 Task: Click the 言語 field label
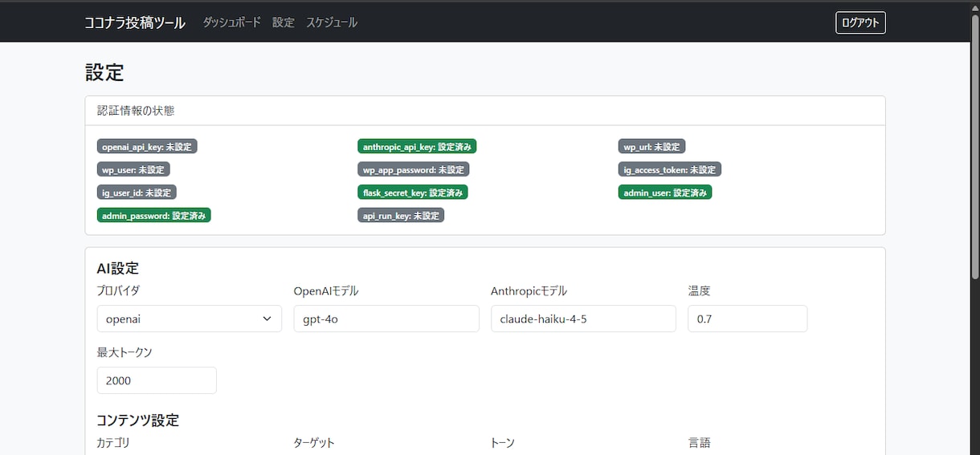click(x=700, y=443)
